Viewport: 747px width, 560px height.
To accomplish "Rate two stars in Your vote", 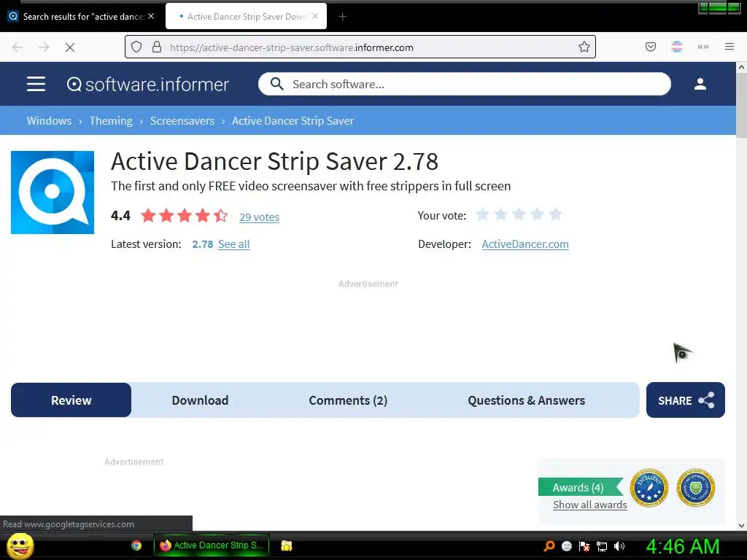I will pyautogui.click(x=500, y=214).
